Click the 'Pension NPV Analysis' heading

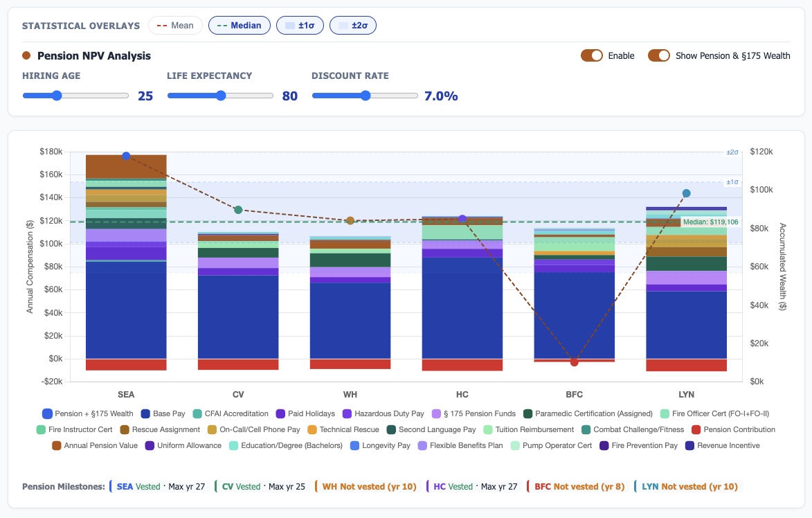(x=93, y=56)
